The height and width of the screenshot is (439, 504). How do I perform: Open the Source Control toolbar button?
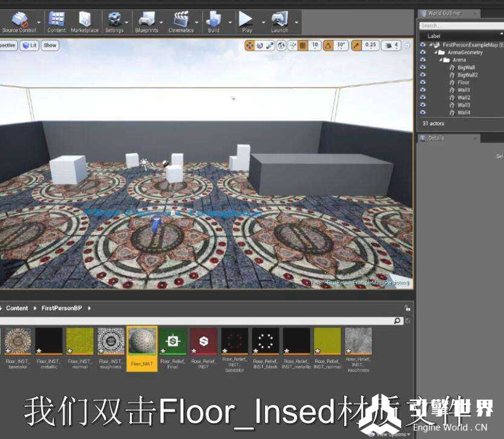click(19, 20)
